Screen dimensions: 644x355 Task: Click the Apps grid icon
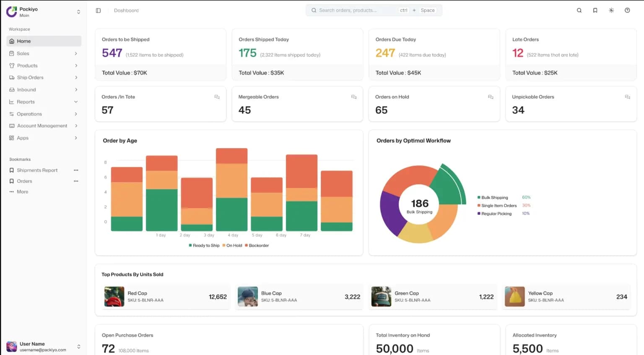(x=12, y=138)
